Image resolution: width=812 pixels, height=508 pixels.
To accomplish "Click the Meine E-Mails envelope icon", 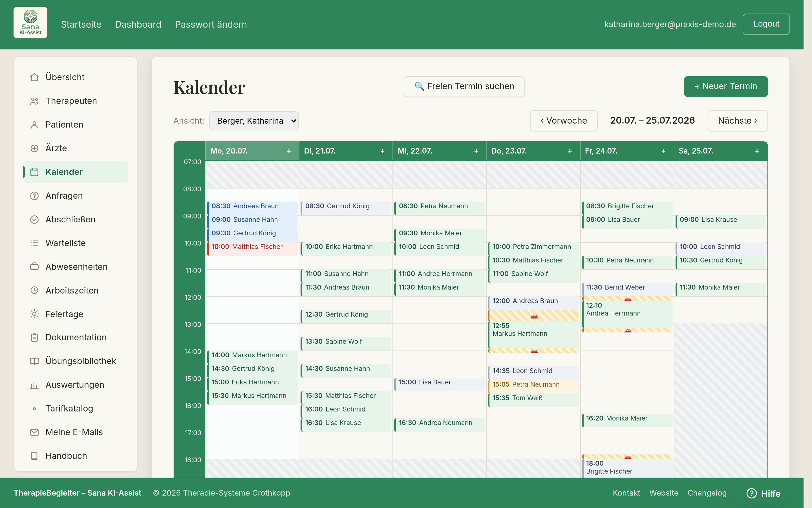I will (34, 432).
